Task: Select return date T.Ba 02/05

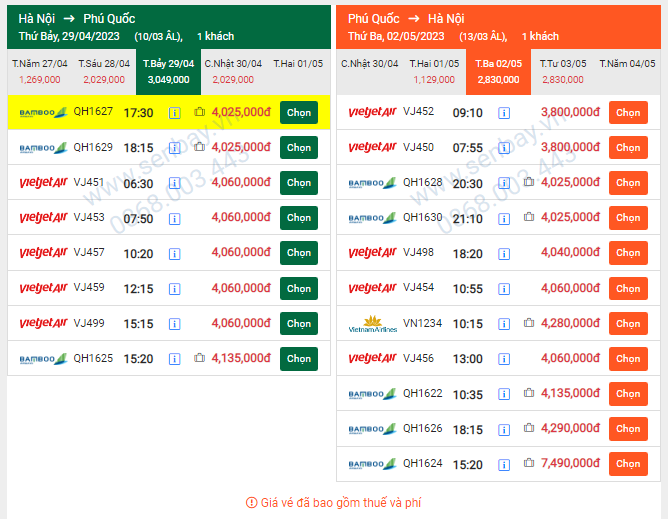Action: [x=498, y=72]
